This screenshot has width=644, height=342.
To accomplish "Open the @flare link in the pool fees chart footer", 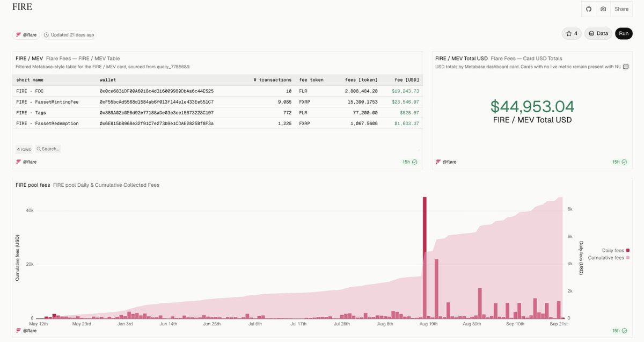I will (x=26, y=330).
